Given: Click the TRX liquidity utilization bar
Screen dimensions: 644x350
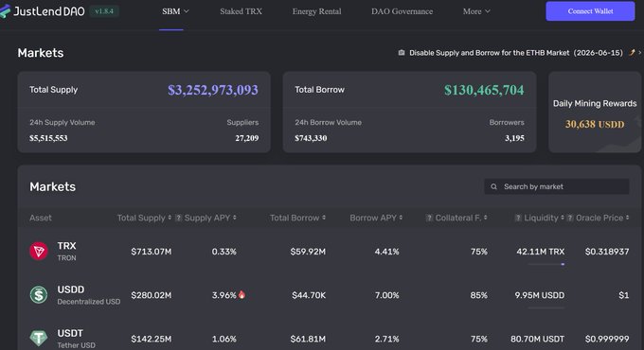Looking at the screenshot, I should (x=546, y=264).
